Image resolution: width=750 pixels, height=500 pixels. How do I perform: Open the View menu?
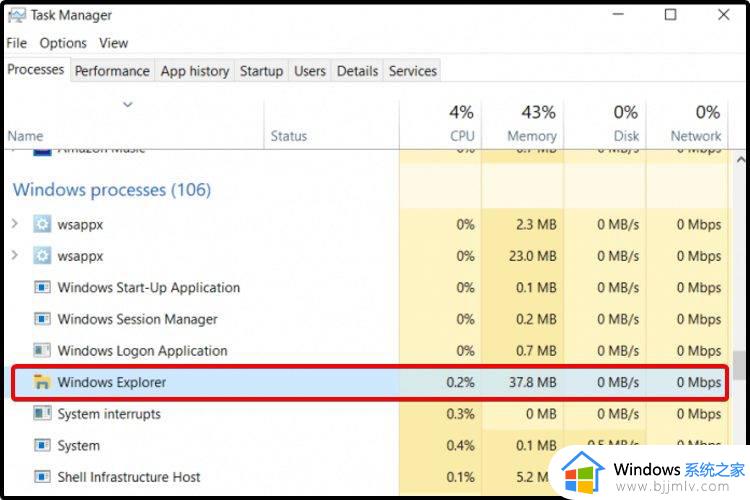pyautogui.click(x=113, y=43)
